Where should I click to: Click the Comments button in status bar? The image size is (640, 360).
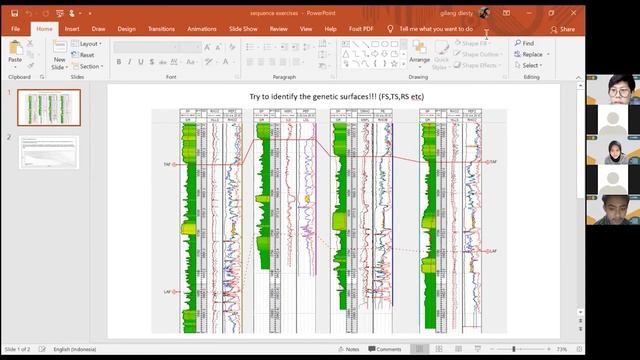tap(385, 349)
